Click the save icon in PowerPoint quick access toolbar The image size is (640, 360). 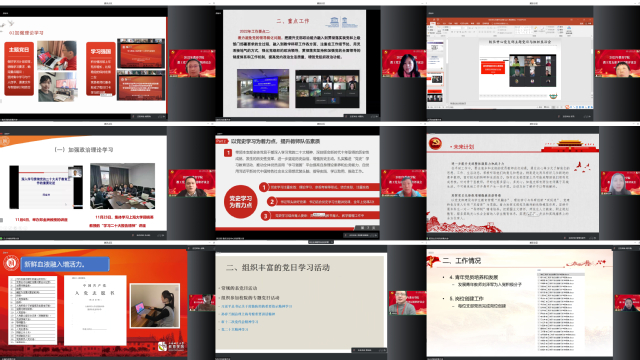tap(434, 20)
